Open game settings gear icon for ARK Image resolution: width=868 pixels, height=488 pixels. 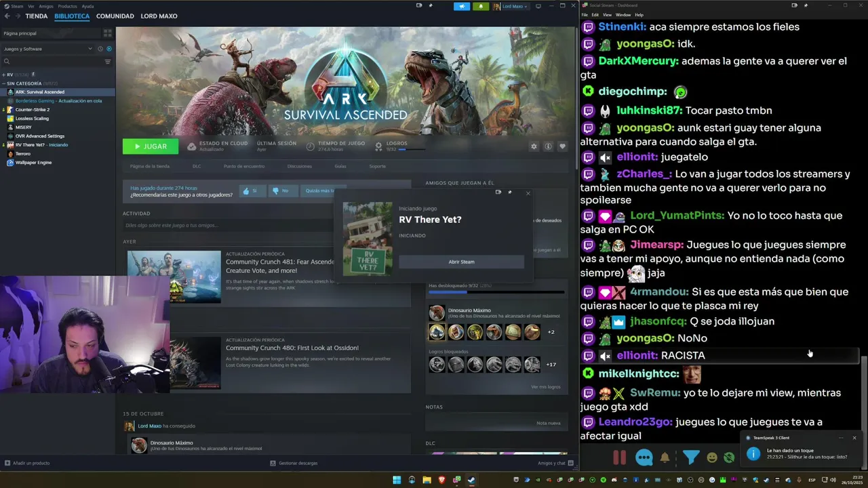(534, 146)
